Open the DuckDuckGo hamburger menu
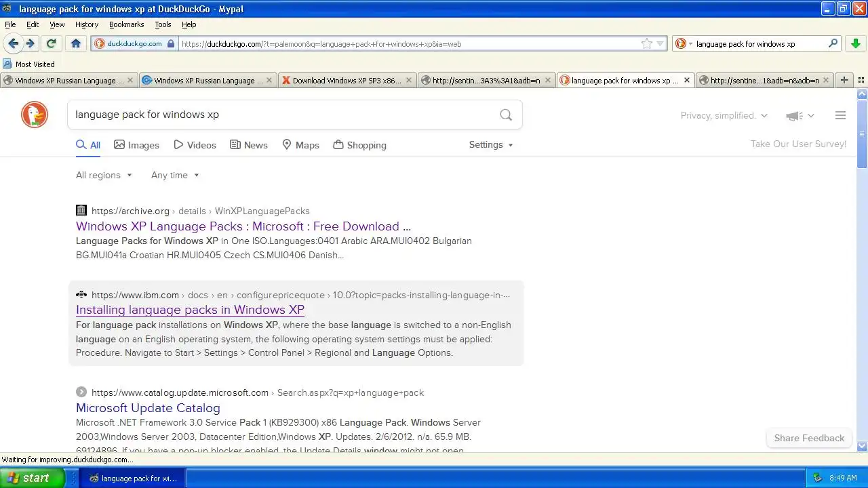Image resolution: width=868 pixels, height=488 pixels. [x=840, y=115]
